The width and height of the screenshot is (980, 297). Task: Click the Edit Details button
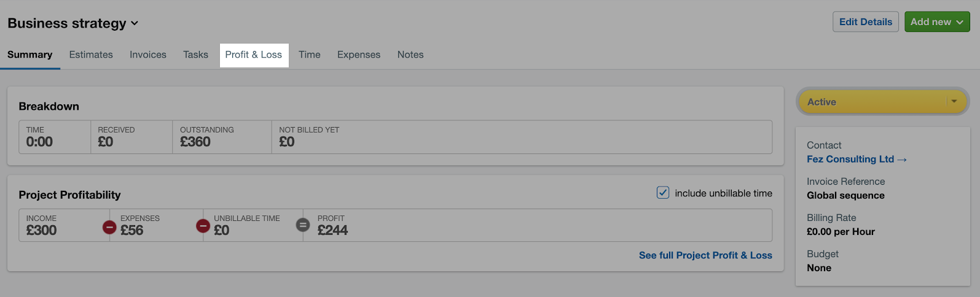(x=866, y=21)
